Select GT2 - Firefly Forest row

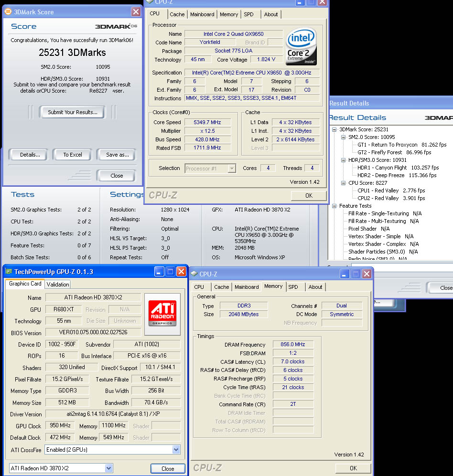pyautogui.click(x=394, y=152)
